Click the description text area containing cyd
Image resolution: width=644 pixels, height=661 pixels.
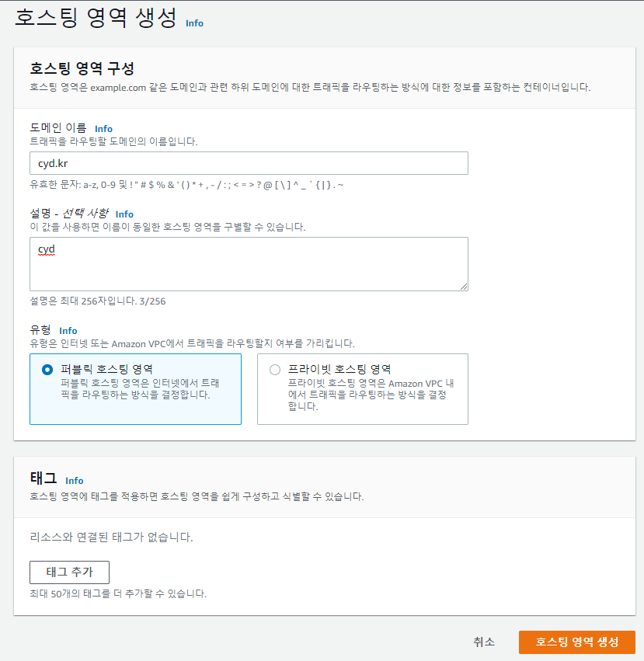coord(249,264)
